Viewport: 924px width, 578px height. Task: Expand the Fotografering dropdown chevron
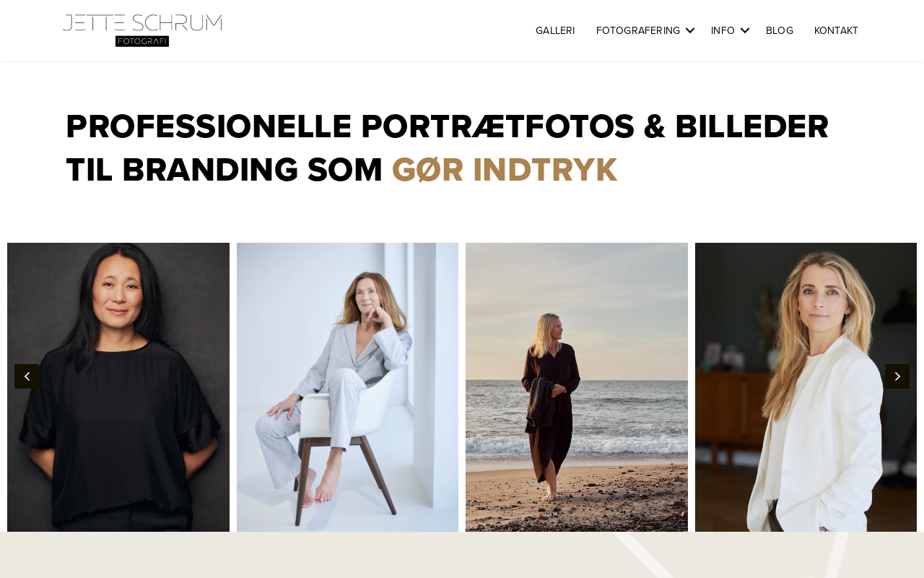point(690,30)
